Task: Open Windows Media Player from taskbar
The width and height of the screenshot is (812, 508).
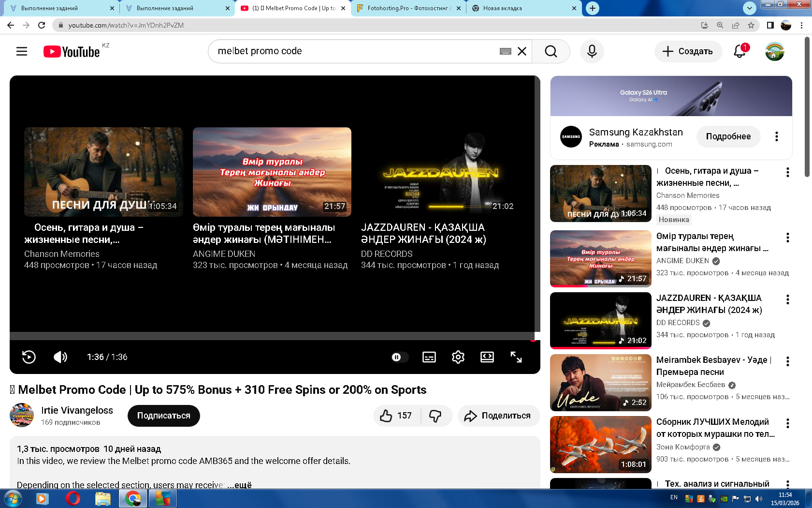Action: pyautogui.click(x=43, y=498)
